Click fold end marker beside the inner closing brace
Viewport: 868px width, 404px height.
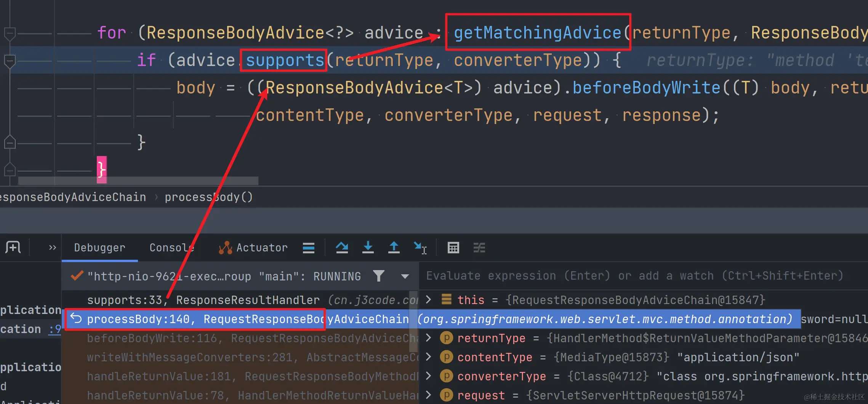click(10, 142)
